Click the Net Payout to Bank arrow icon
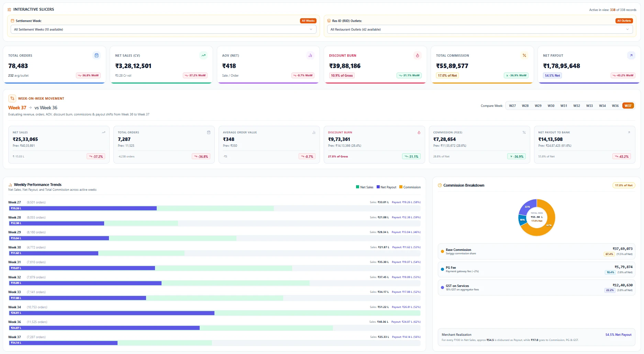Viewport: 644px width, 354px height. pos(629,132)
